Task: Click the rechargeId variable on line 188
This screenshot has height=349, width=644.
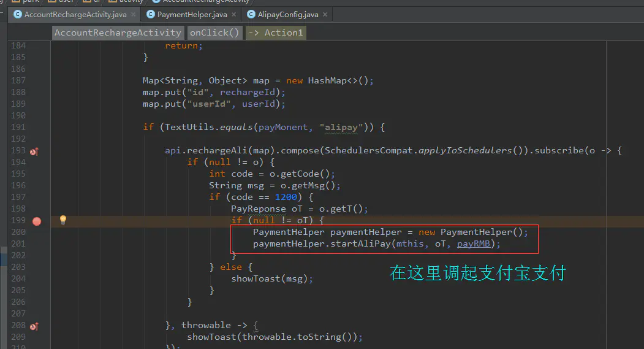Action: pos(248,93)
